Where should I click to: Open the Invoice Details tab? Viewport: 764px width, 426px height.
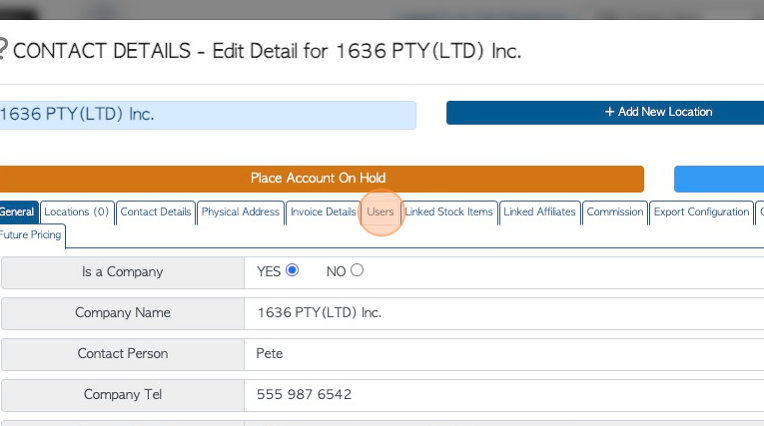[323, 212]
